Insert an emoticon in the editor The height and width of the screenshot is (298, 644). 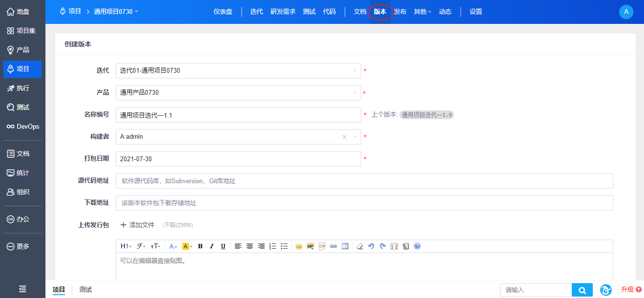point(299,246)
